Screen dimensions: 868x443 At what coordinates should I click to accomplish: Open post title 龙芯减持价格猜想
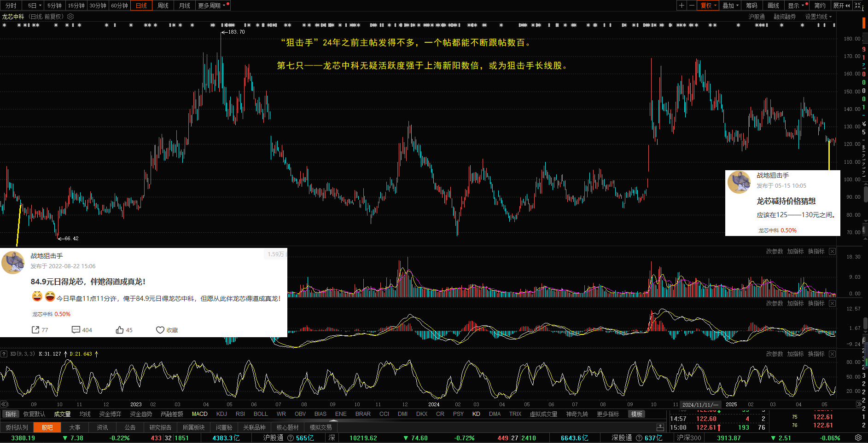click(786, 201)
